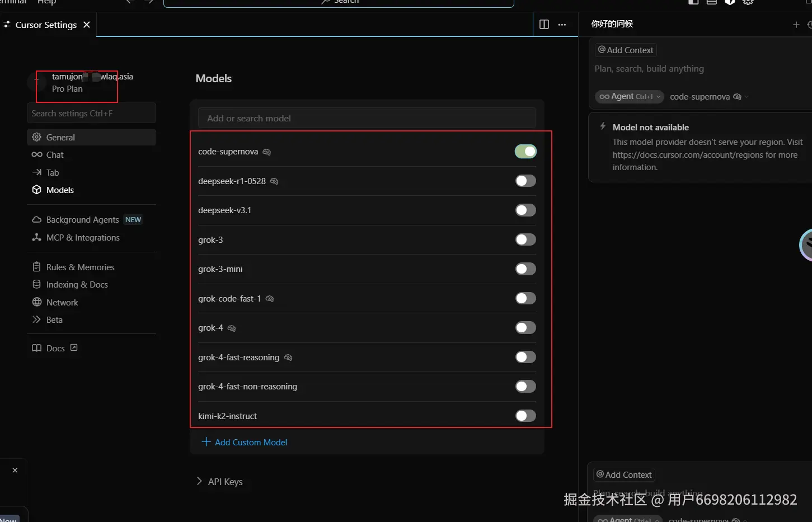Image resolution: width=812 pixels, height=522 pixels.
Task: Click brain icon beside grok-4-fast-reasoning
Action: coord(288,358)
